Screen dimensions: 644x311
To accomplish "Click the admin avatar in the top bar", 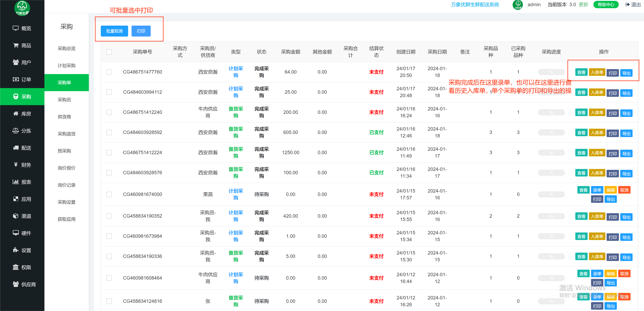I will point(518,4).
